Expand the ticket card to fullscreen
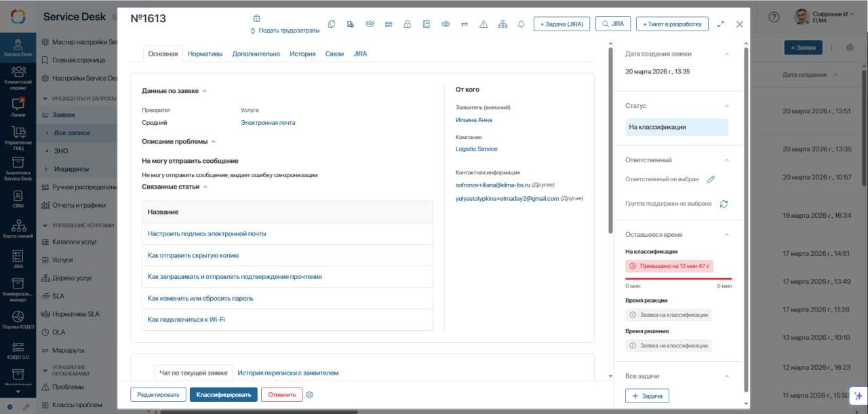Viewport: 868px width, 414px height. coord(720,24)
